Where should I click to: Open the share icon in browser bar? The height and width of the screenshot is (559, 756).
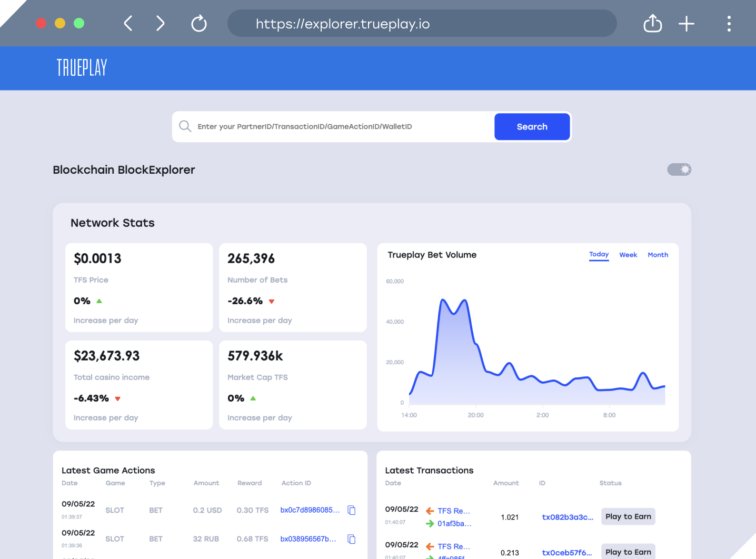(x=653, y=23)
